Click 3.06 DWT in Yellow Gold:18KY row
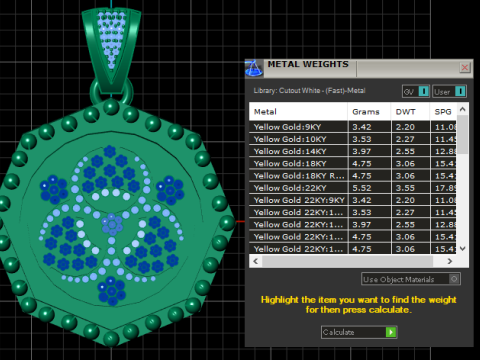Image resolution: width=480 pixels, height=360 pixels. (x=405, y=164)
